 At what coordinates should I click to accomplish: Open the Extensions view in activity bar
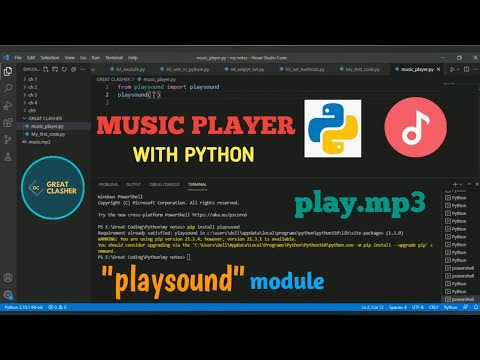[8, 122]
